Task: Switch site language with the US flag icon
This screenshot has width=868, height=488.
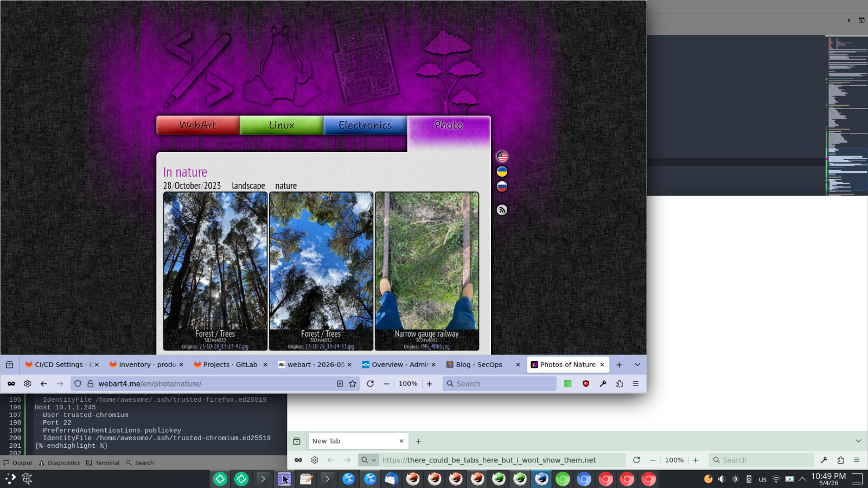Action: (x=502, y=157)
